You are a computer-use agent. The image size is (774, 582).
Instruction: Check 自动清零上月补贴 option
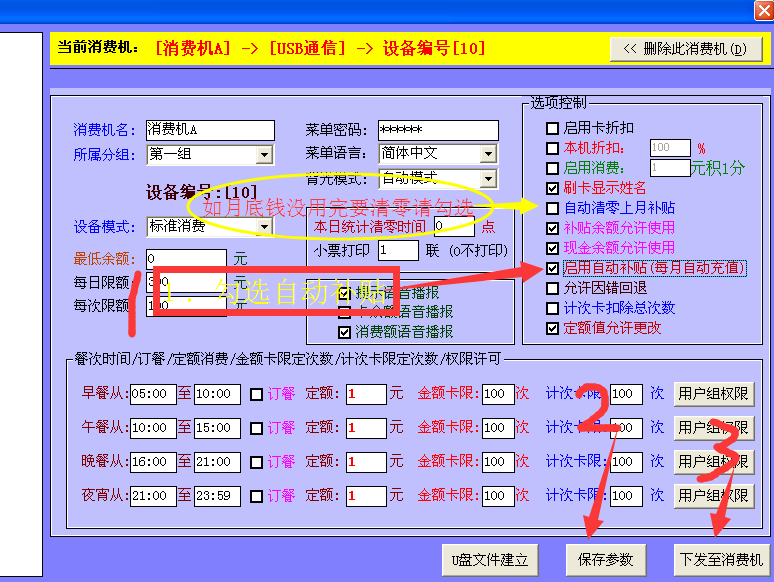pyautogui.click(x=553, y=208)
